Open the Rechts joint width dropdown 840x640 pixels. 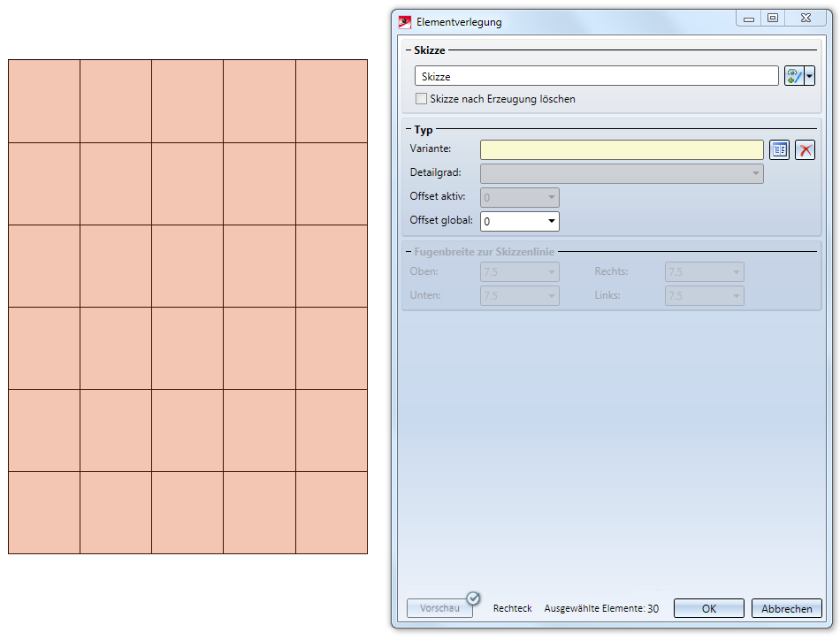tap(705, 271)
